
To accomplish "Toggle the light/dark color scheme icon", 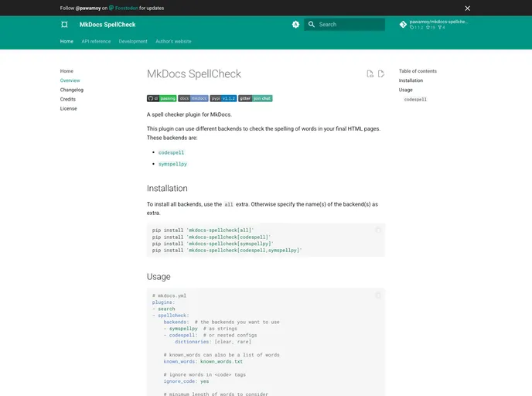I will 295,25.
